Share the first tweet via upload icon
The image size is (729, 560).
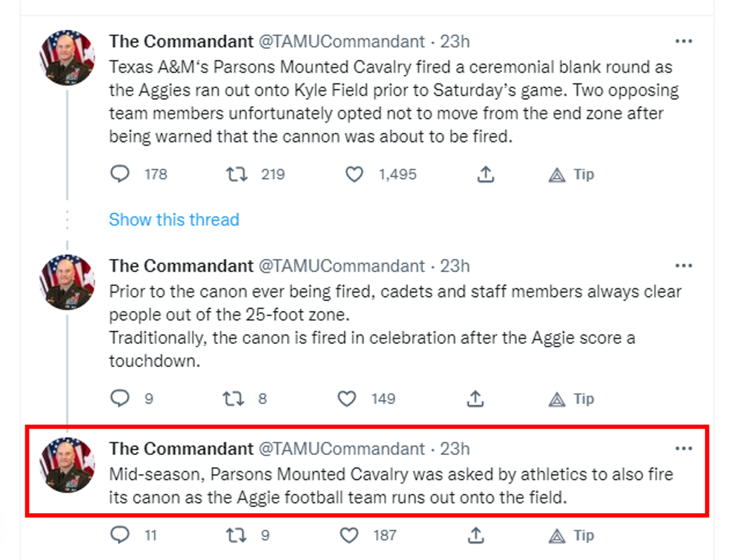tap(485, 174)
